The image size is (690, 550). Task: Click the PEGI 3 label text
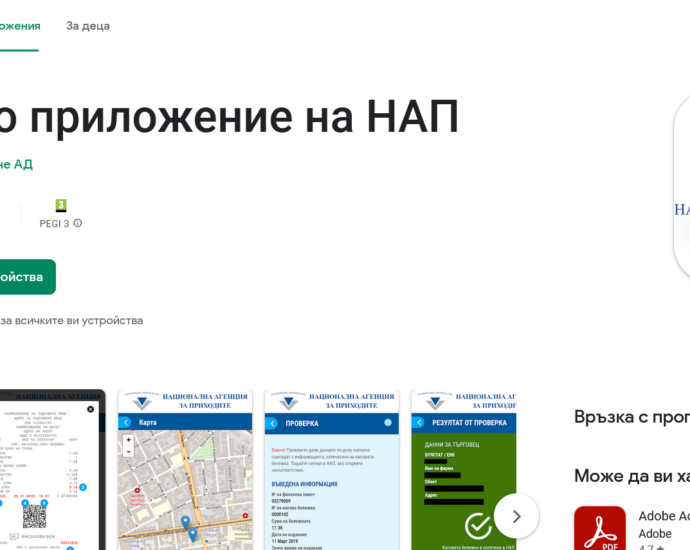[x=54, y=224]
